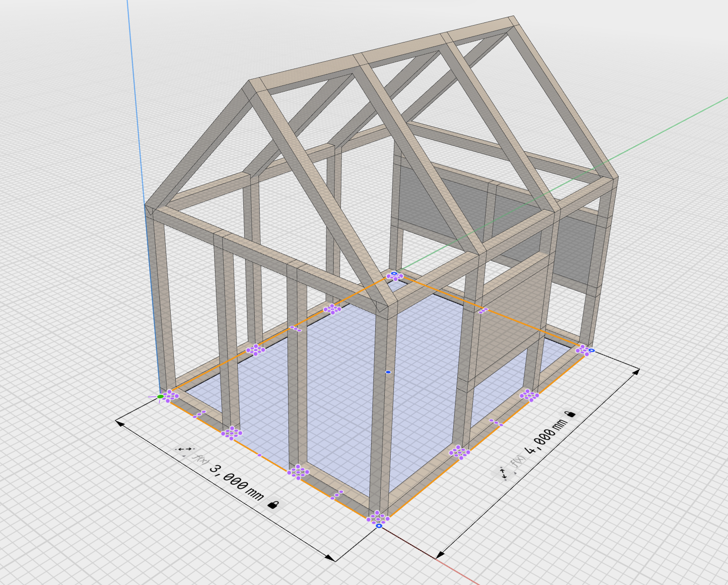The height and width of the screenshot is (585, 728).
Task: Open dimension direction dropdown beside 4,000 mm
Action: [503, 473]
